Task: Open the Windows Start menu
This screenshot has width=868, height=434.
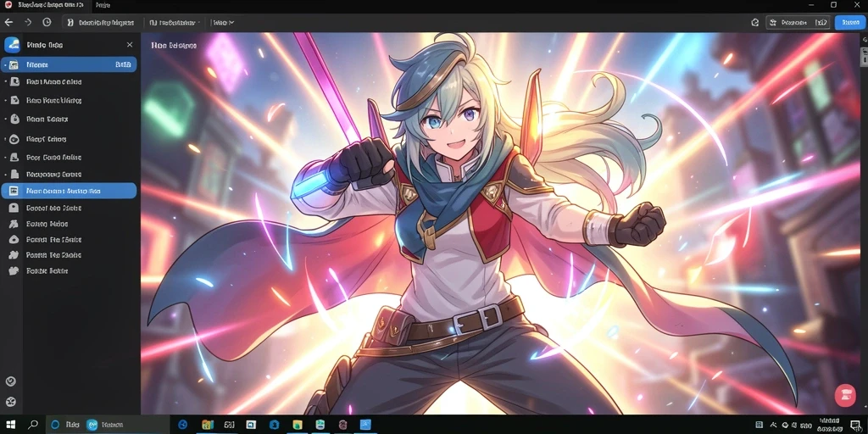Action: coord(10,425)
